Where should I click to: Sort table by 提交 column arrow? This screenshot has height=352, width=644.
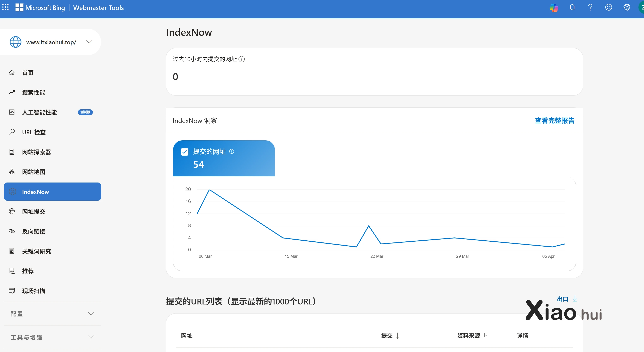pyautogui.click(x=397, y=336)
